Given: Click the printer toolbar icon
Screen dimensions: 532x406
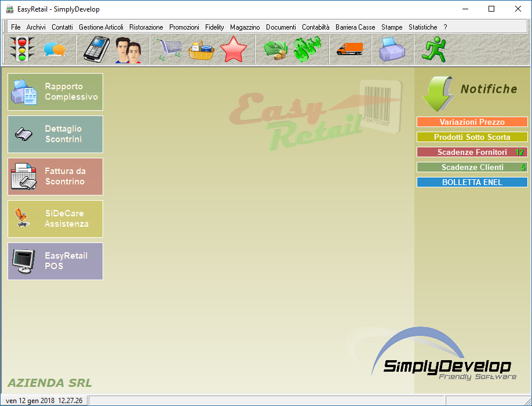Looking at the screenshot, I should click(x=392, y=50).
